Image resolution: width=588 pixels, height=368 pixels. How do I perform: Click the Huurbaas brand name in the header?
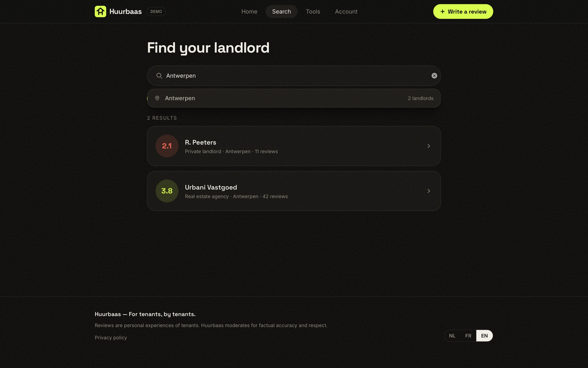coord(126,11)
